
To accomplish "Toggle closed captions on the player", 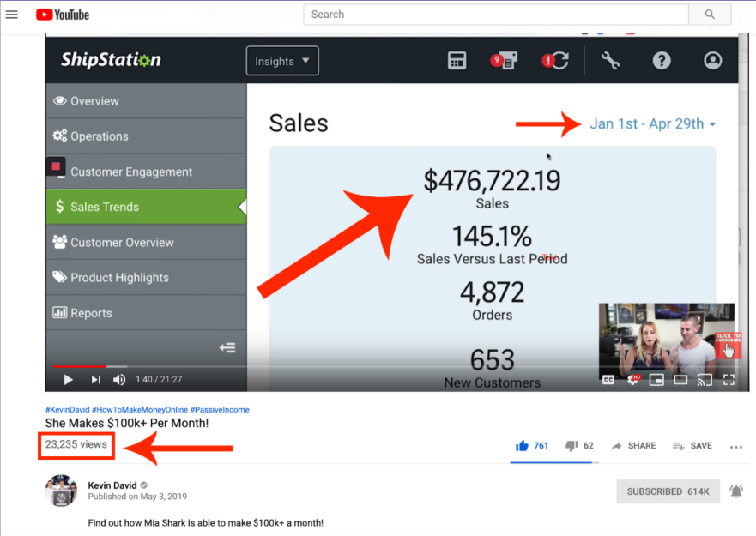I will [608, 380].
